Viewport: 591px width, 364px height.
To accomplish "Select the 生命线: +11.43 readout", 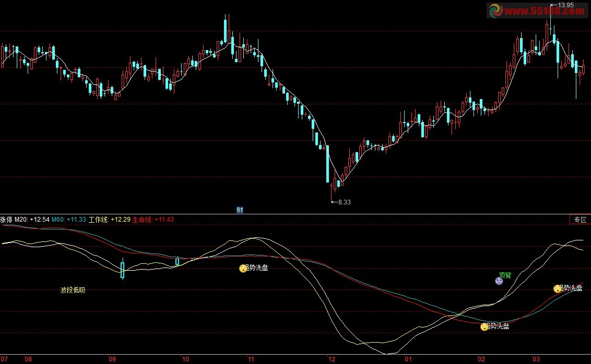I will pyautogui.click(x=153, y=220).
